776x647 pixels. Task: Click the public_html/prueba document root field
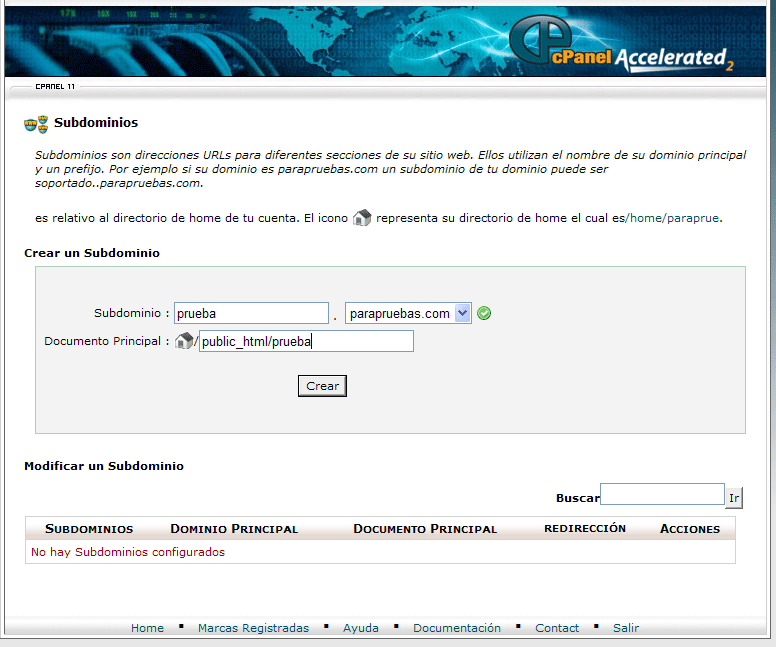tap(306, 342)
